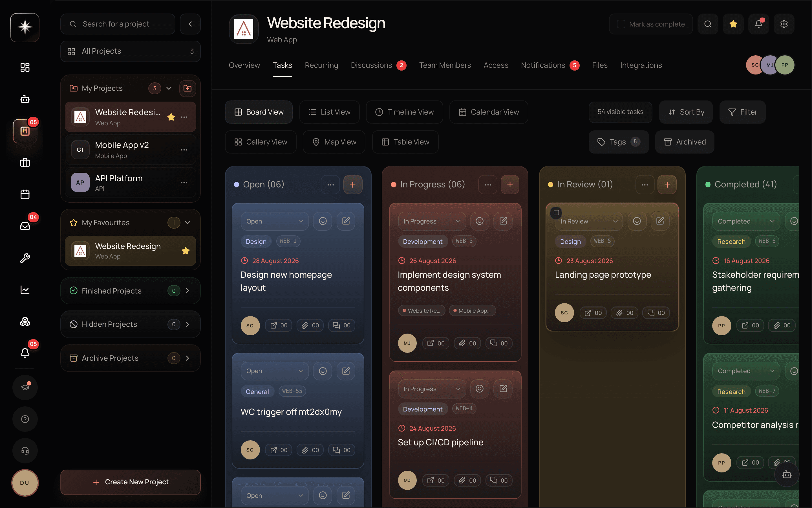
Task: Select checkbox on Landing page prototype card
Action: coord(556,213)
